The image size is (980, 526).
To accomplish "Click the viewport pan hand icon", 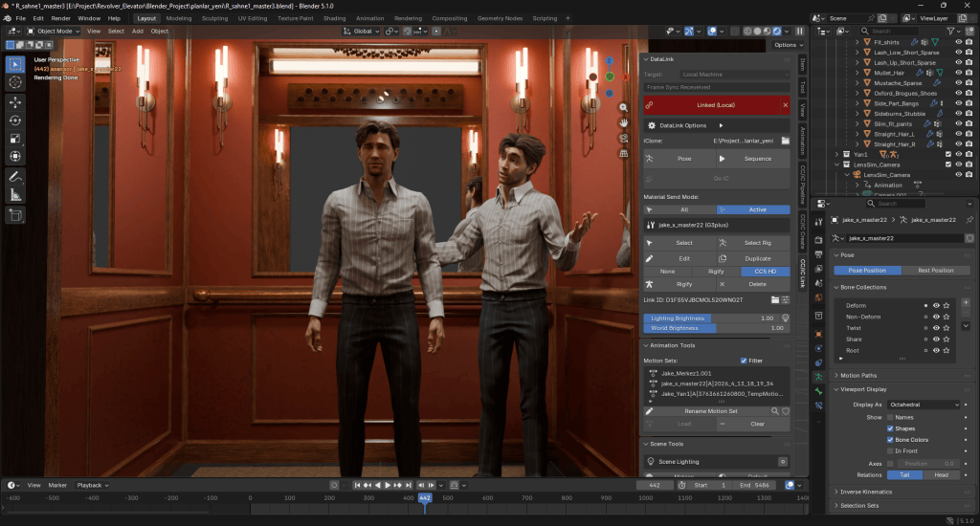I will click(x=623, y=123).
